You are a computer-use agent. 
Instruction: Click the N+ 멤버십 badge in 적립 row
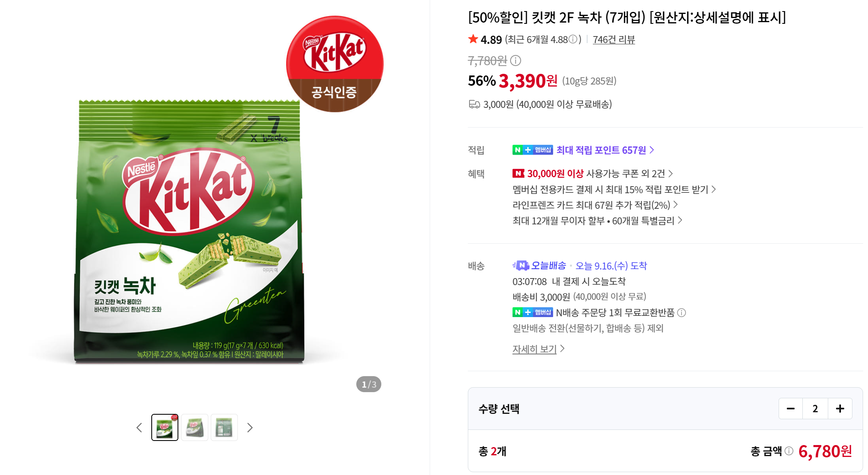point(533,150)
